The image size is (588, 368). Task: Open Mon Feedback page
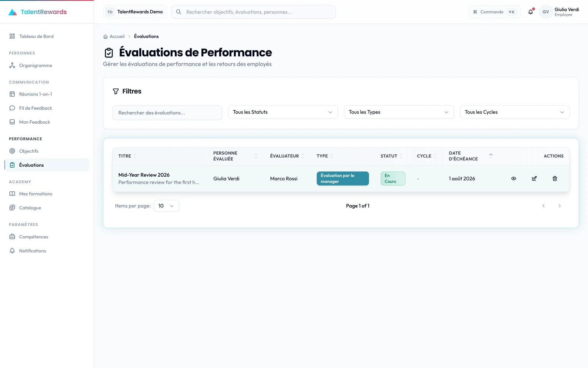[x=47, y=122]
